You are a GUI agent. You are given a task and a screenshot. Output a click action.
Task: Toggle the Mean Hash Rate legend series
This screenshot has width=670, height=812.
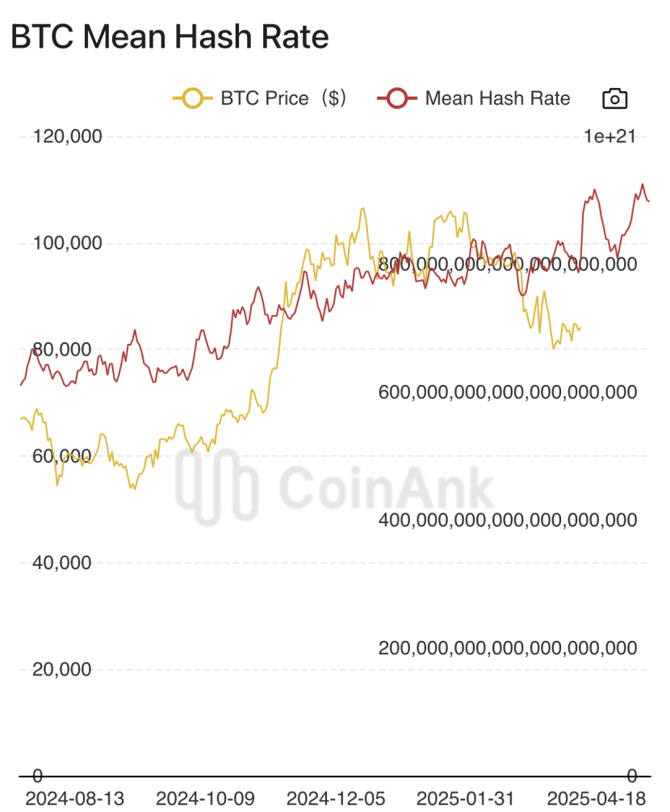[473, 98]
